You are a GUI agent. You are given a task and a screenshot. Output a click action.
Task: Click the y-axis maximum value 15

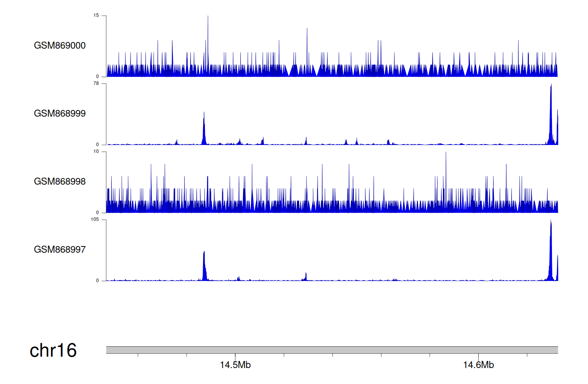tap(96, 16)
